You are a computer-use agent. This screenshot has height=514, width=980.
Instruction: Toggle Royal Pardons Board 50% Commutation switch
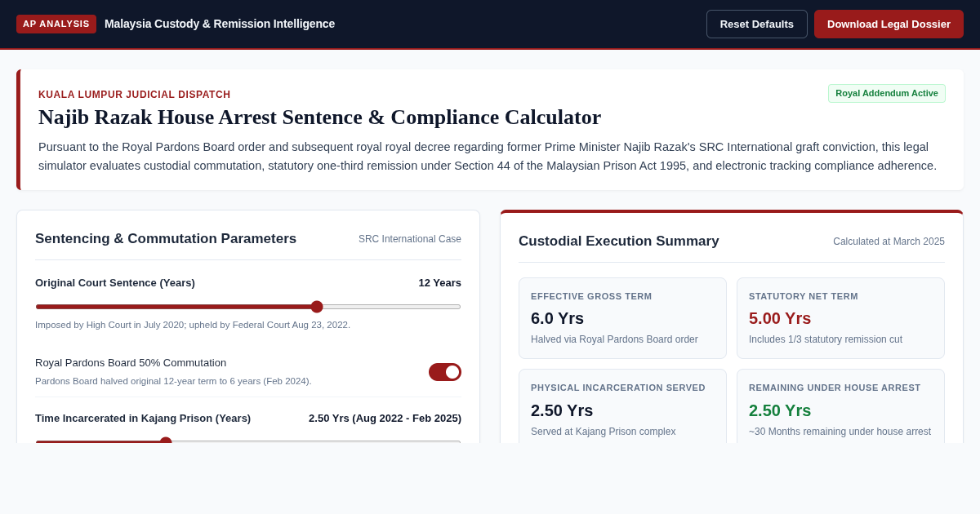(445, 372)
